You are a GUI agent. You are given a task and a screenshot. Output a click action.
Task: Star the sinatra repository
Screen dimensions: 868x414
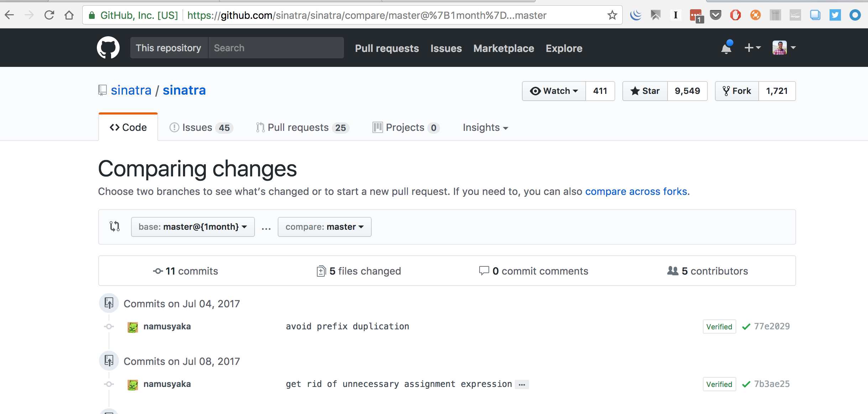pyautogui.click(x=645, y=91)
